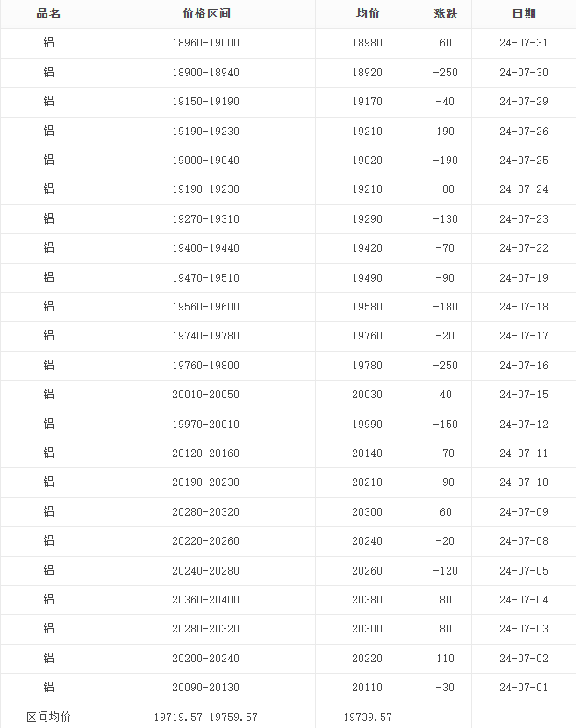Select the change value 190
The image size is (580, 728).
point(445,132)
